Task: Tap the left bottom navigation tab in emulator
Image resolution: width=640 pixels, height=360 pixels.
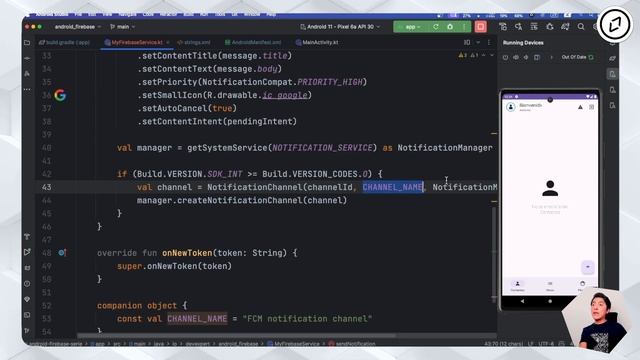Action: (517, 286)
